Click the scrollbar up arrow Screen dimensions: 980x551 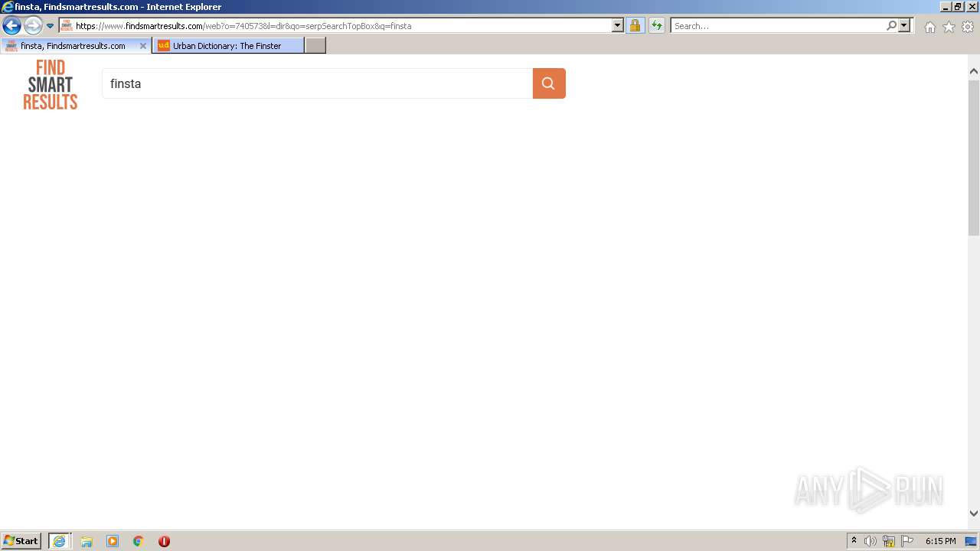[974, 71]
